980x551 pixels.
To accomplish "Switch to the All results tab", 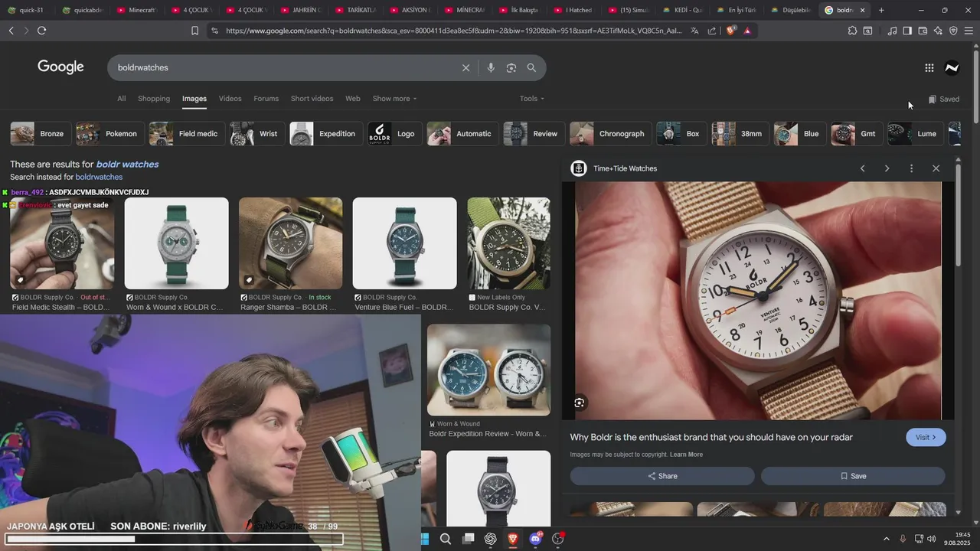I will [121, 99].
